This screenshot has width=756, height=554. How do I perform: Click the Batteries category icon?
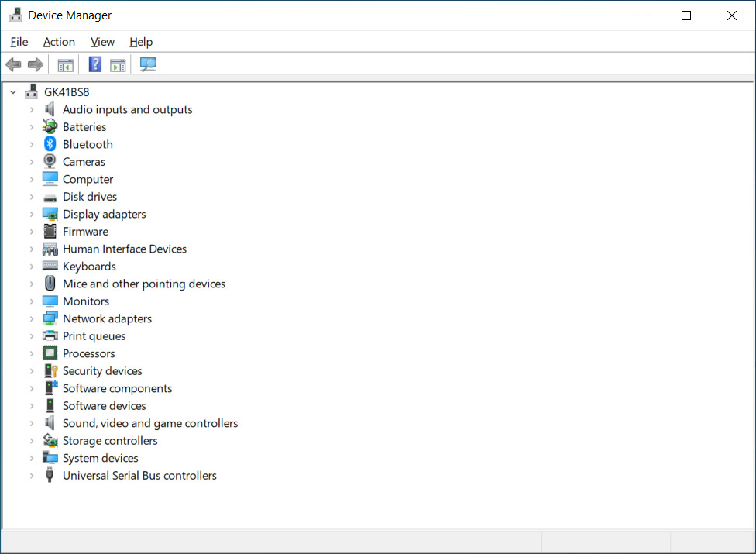(x=50, y=127)
